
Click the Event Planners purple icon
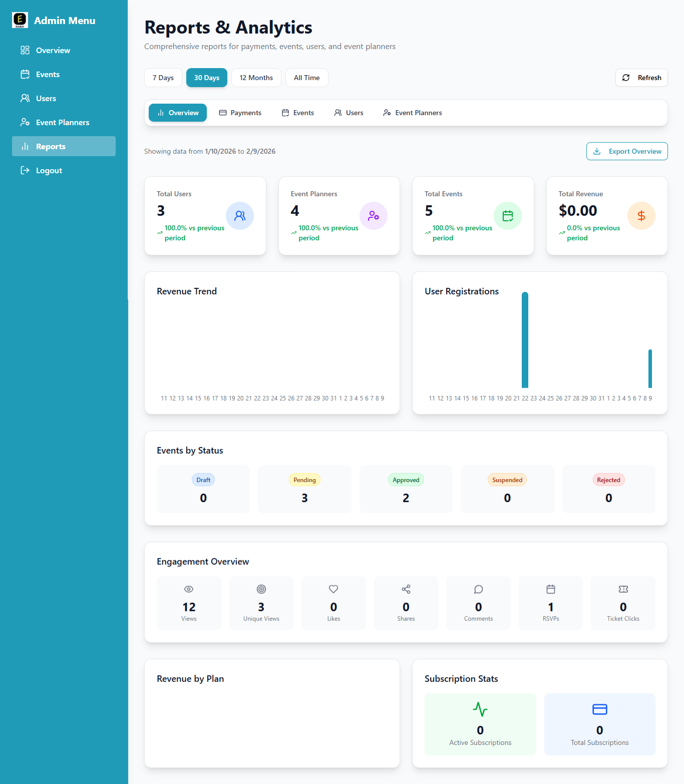(374, 216)
